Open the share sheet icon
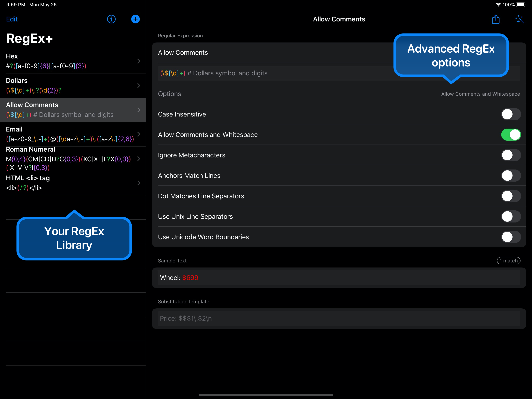Image resolution: width=532 pixels, height=399 pixels. point(495,19)
